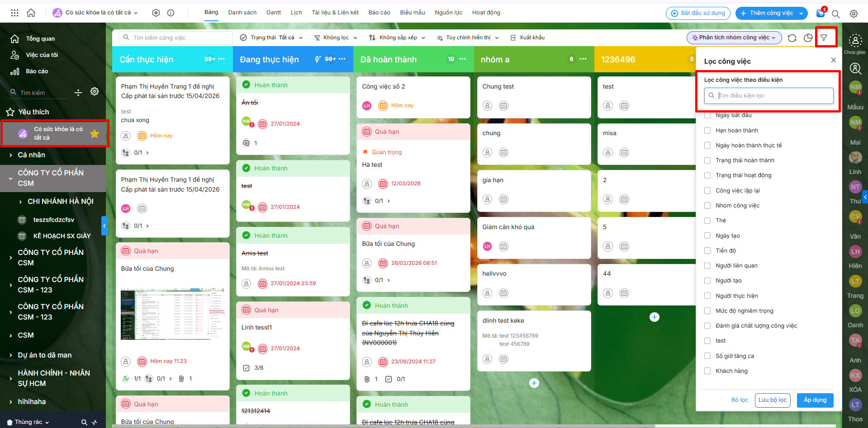Click the Bỏ lọc link
The height and width of the screenshot is (428, 868).
(740, 400)
